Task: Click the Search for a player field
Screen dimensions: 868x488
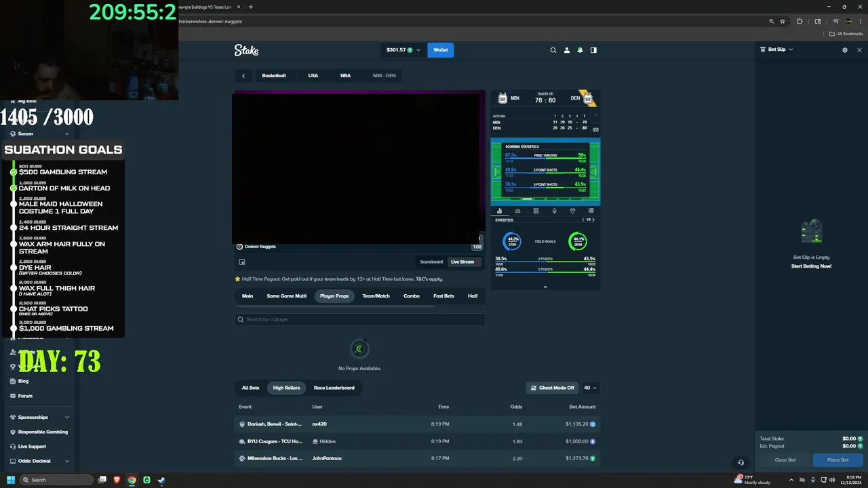Action: (x=359, y=319)
